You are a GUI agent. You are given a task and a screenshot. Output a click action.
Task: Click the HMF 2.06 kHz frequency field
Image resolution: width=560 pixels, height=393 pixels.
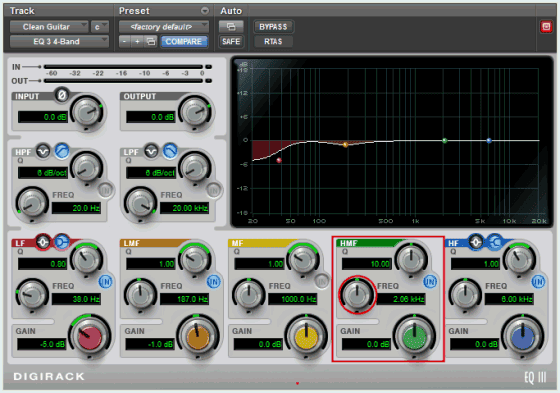[x=401, y=299]
